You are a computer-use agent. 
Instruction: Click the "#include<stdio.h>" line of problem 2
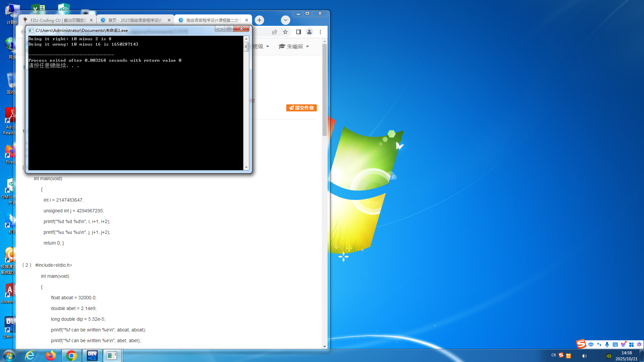[x=54, y=265]
